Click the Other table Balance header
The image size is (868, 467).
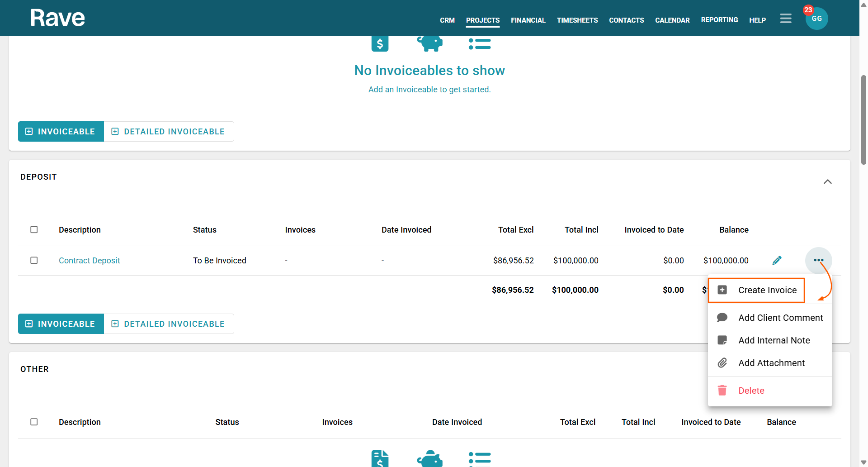point(781,422)
